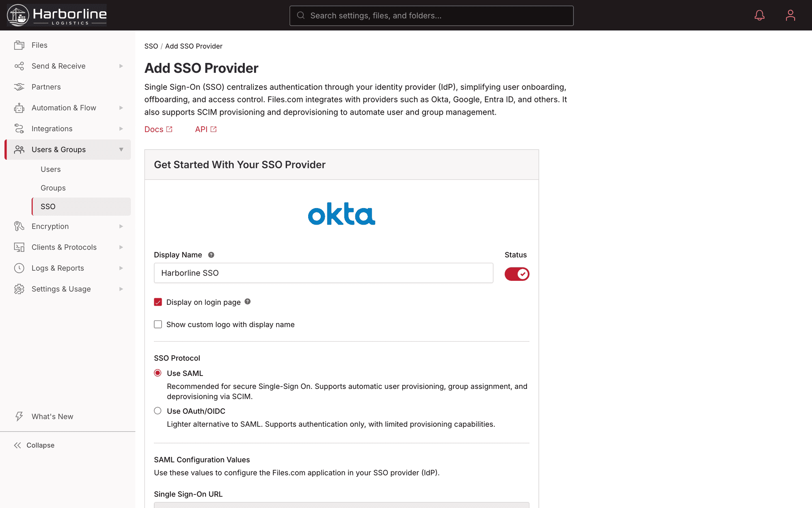Click the Collapse double-chevron icon
812x508 pixels.
point(17,445)
